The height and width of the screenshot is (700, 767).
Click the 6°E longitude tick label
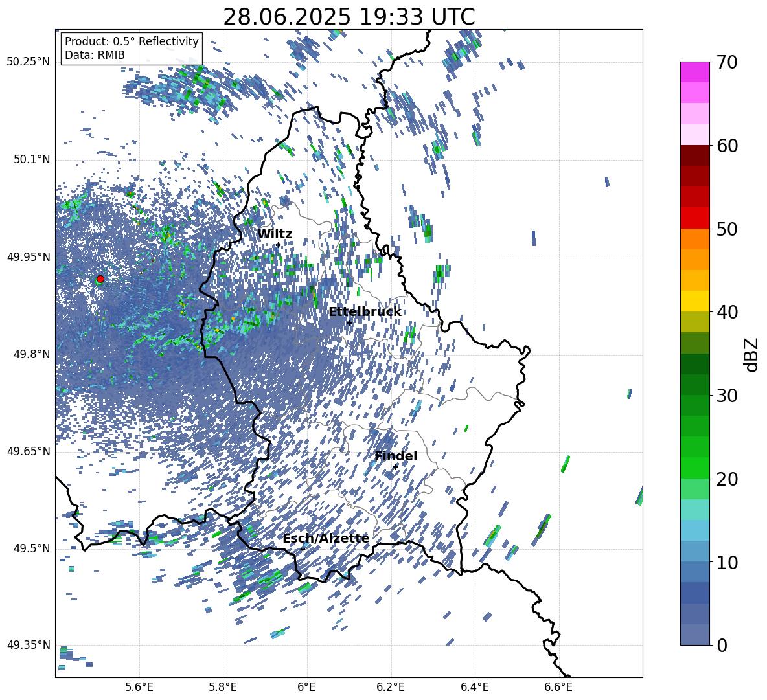pos(306,688)
